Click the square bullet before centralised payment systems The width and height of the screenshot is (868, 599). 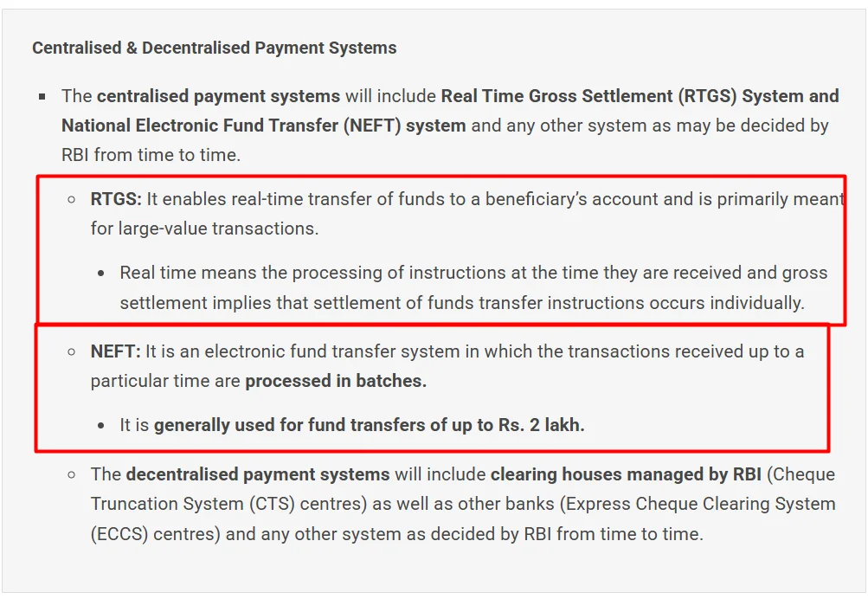tap(42, 97)
